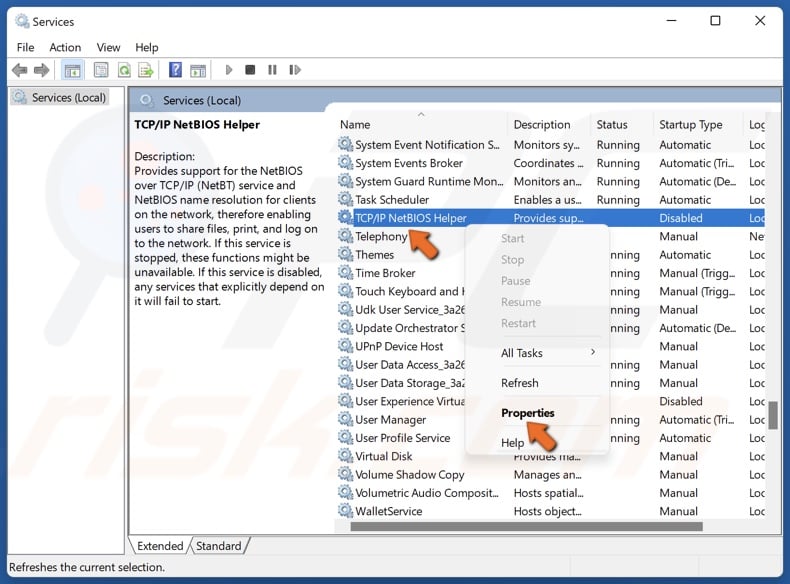The width and height of the screenshot is (790, 584).
Task: Click the Forward arrow toolbar icon
Action: coord(41,70)
